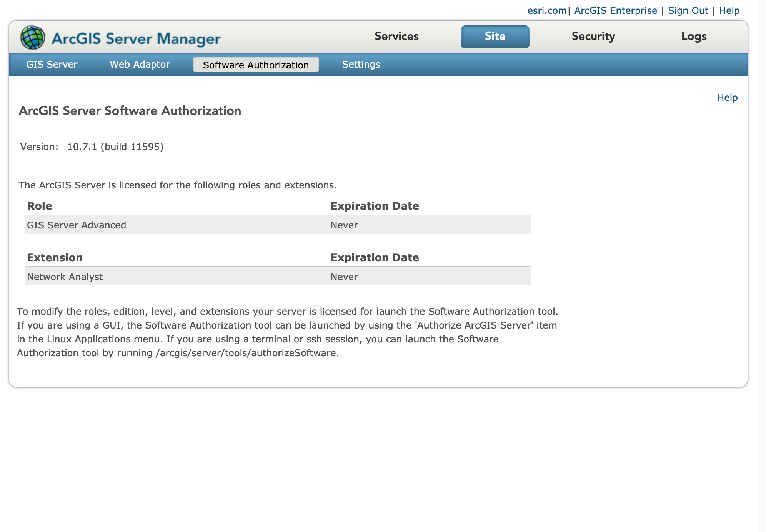Click the ArcGIS globe logo icon
The image size is (766, 532).
(x=33, y=37)
